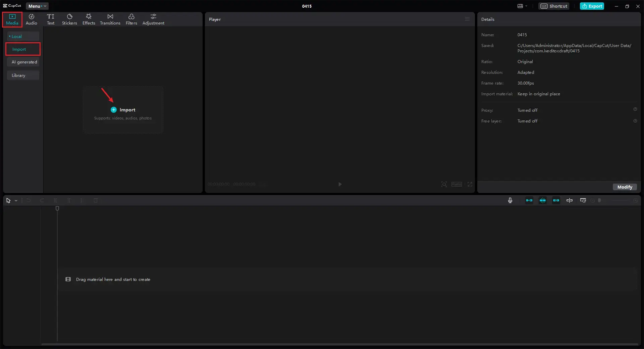Select the Filters panel

click(x=131, y=19)
